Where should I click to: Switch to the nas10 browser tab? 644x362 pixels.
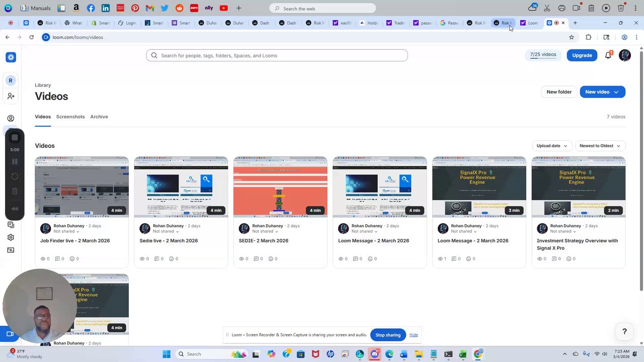click(342, 23)
